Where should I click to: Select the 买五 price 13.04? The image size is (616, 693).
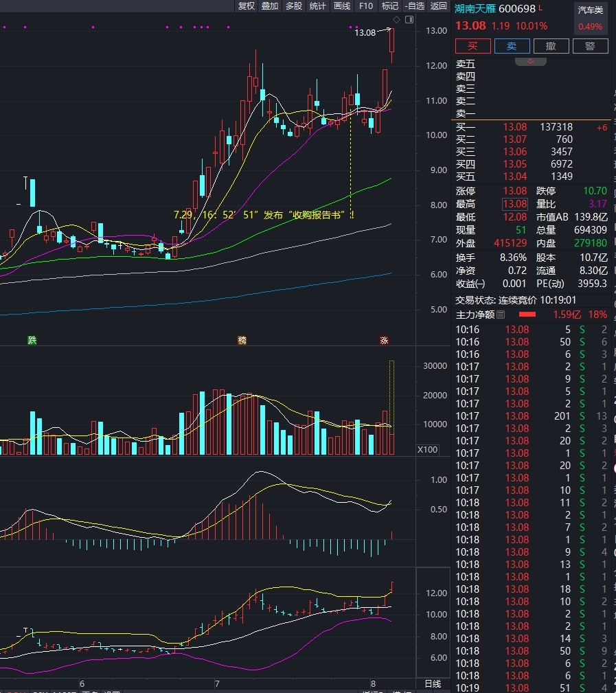(515, 177)
